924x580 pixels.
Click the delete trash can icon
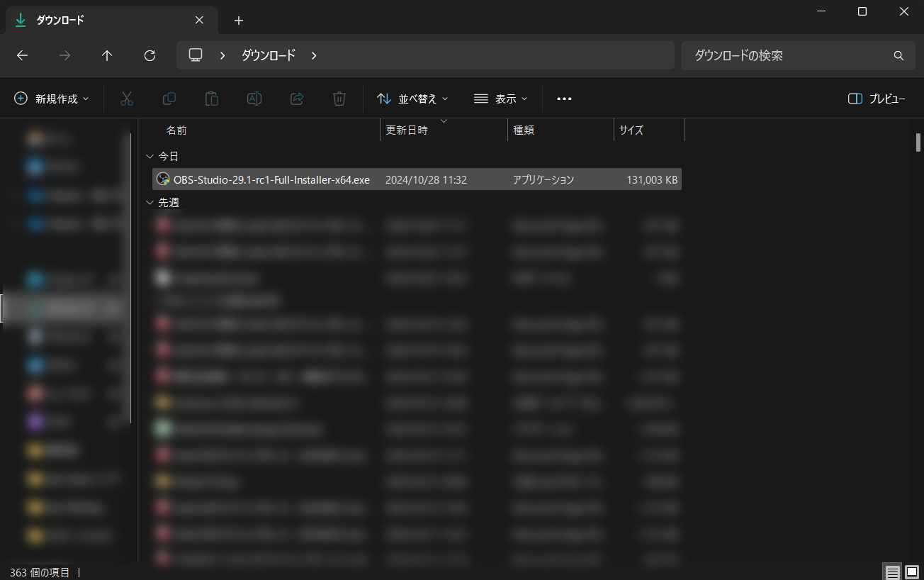(x=339, y=99)
